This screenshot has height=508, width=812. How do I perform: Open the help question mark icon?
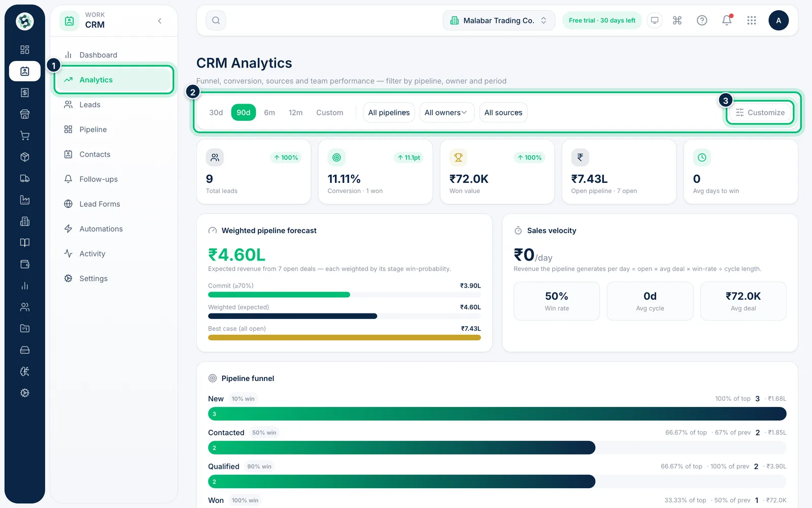point(702,20)
